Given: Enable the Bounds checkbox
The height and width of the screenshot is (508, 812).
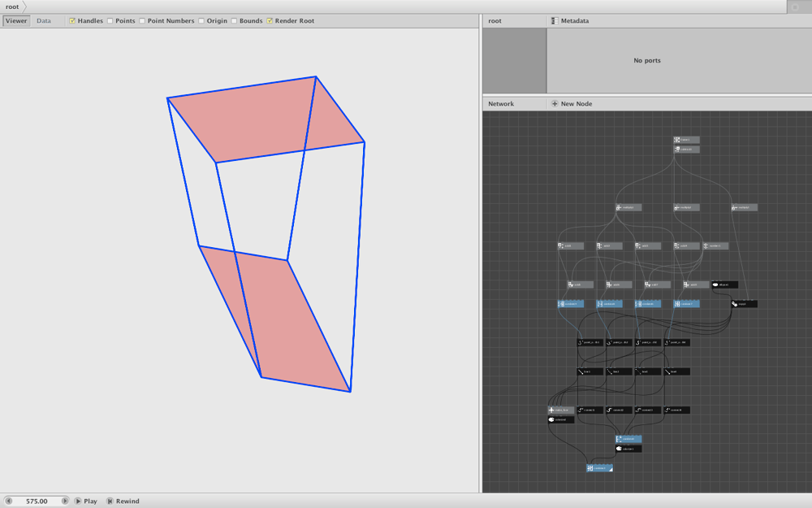Looking at the screenshot, I should (234, 21).
